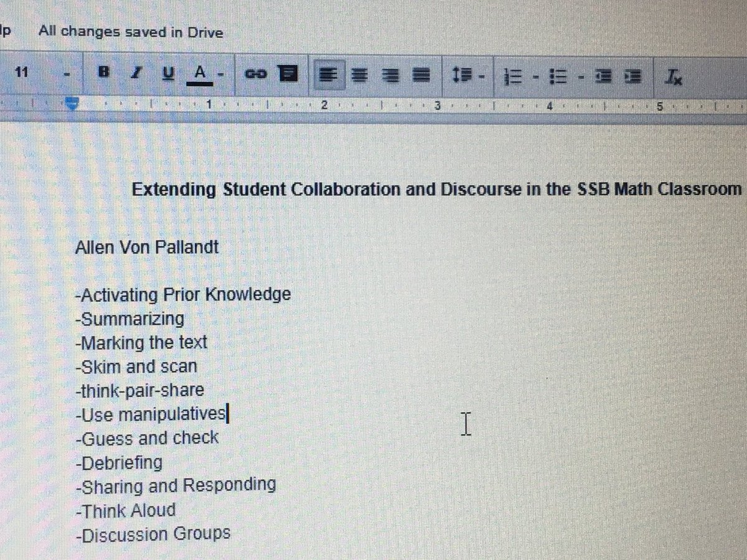Click the 'All changes saved in Drive' status
747x560 pixels.
click(x=131, y=32)
